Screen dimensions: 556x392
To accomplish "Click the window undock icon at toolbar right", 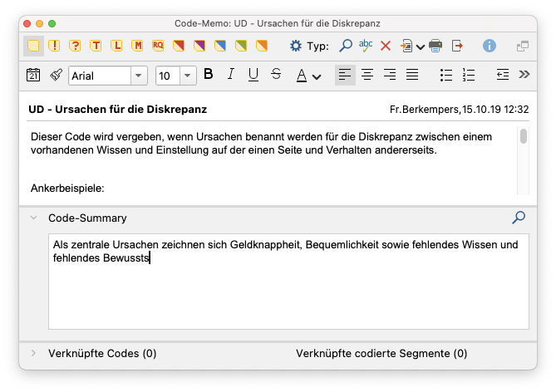I will [522, 46].
